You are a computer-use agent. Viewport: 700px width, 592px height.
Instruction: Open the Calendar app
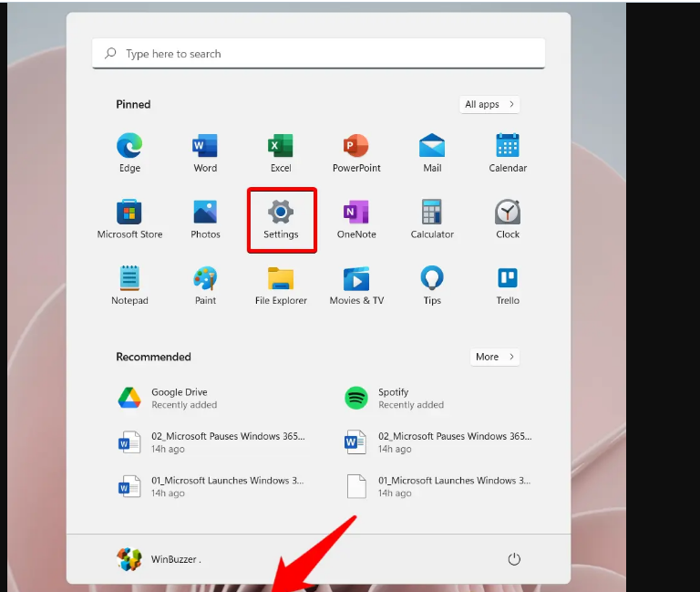tap(508, 152)
